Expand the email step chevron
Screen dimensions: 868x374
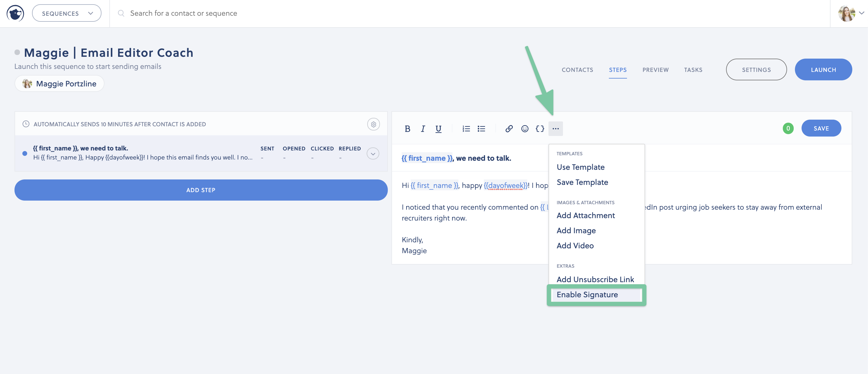pyautogui.click(x=373, y=154)
